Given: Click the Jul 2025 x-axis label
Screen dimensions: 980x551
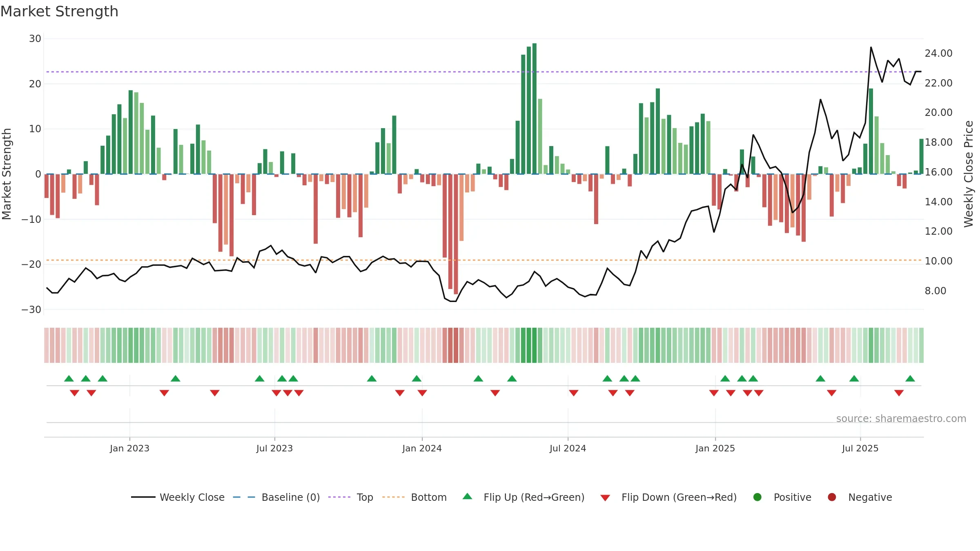Looking at the screenshot, I should click(860, 448).
